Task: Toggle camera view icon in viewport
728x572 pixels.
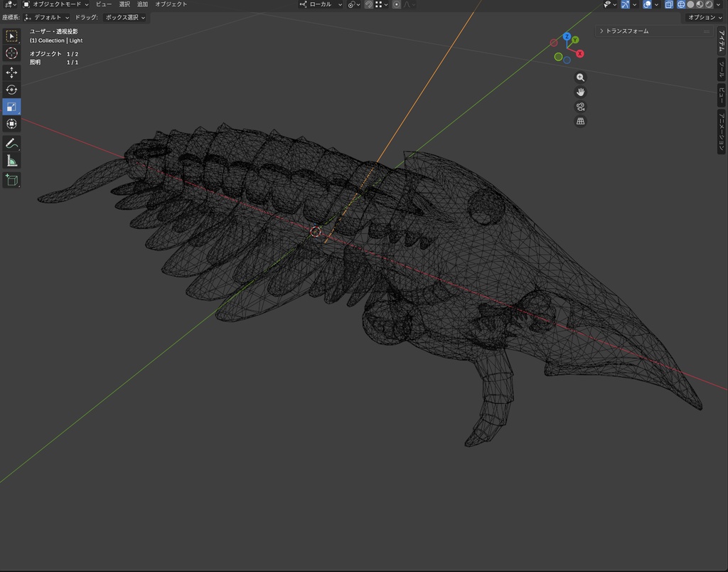Action: pos(580,107)
